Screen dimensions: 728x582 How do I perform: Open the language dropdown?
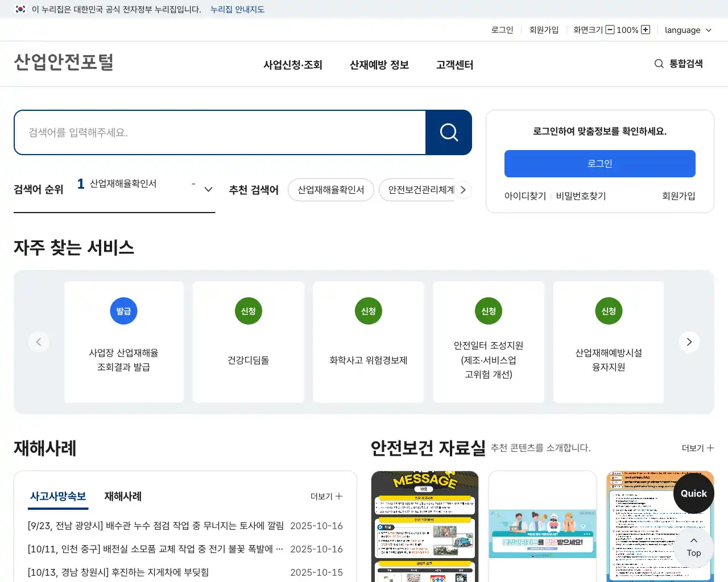tap(688, 30)
